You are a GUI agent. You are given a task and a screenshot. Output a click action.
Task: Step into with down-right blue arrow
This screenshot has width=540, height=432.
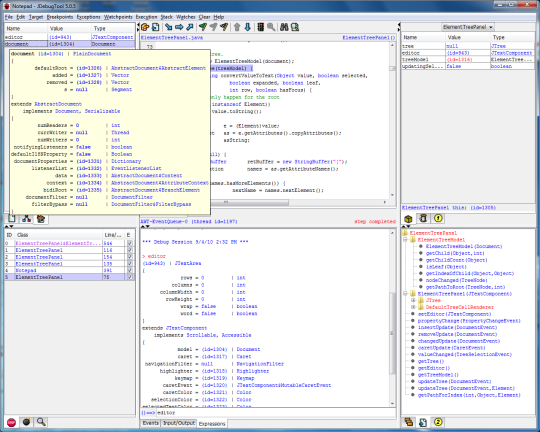168,27
